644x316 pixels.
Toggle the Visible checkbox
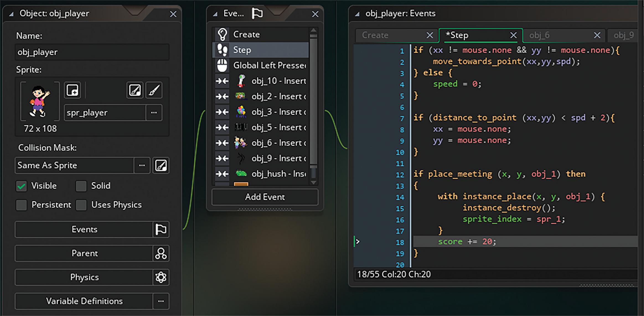click(22, 186)
